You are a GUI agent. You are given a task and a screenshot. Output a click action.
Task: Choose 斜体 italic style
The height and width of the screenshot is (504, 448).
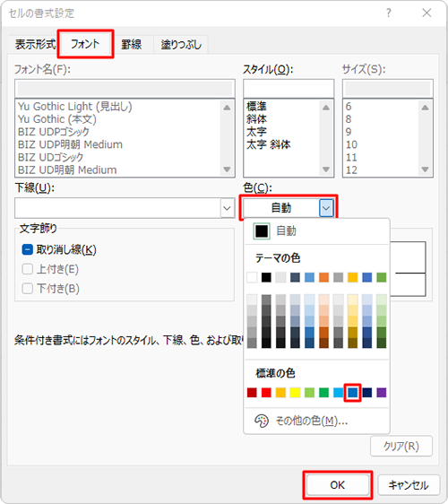256,119
